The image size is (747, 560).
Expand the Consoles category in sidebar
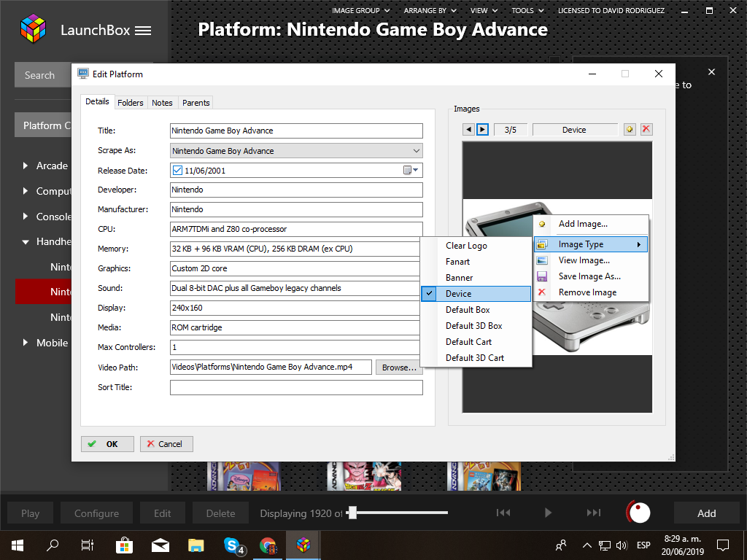click(x=26, y=216)
